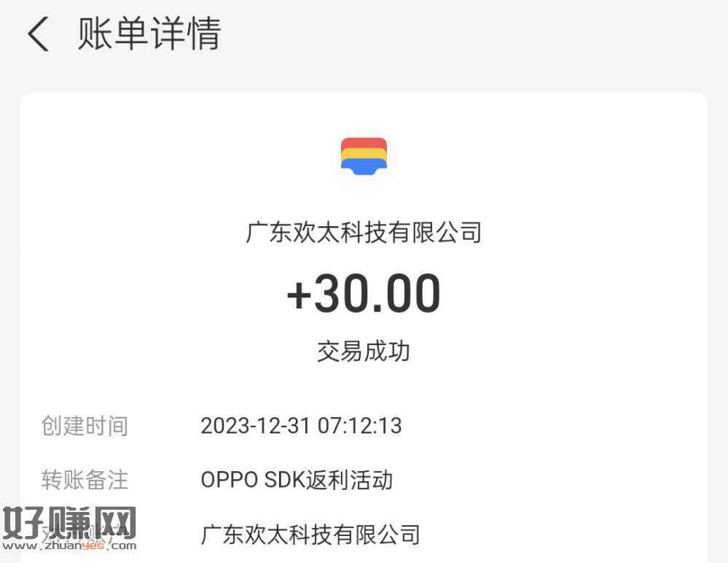
Task: Click the red top layer of wallet icon
Action: (x=364, y=142)
